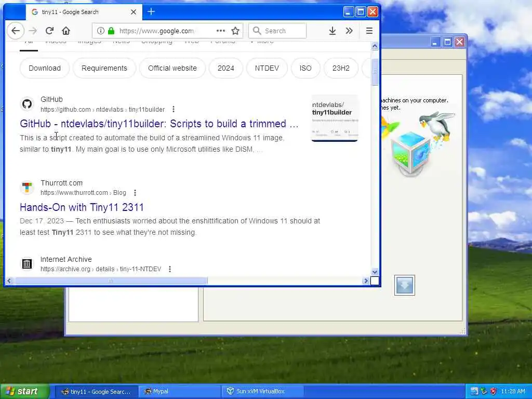This screenshot has width=532, height=399.
Task: Click the first system tray icon
Action: pos(474,392)
